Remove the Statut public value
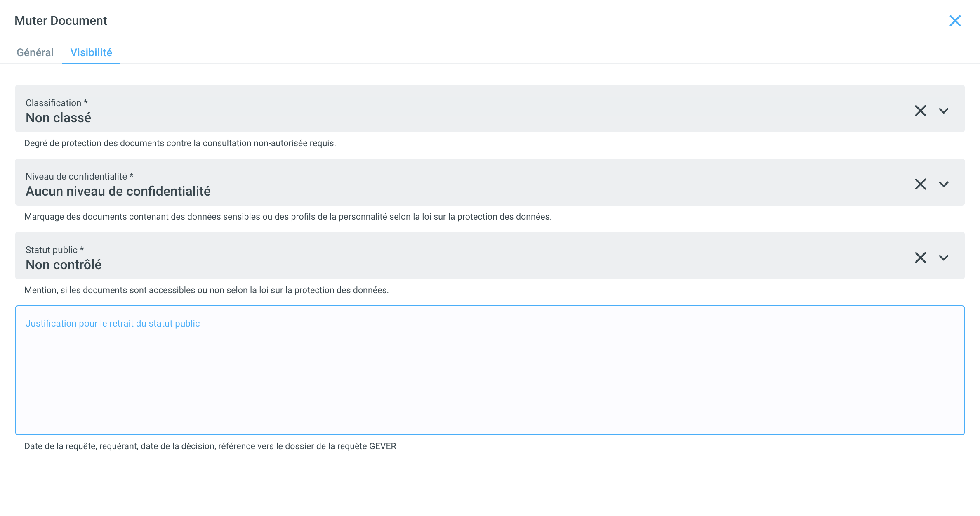Image resolution: width=980 pixels, height=516 pixels. pyautogui.click(x=920, y=258)
